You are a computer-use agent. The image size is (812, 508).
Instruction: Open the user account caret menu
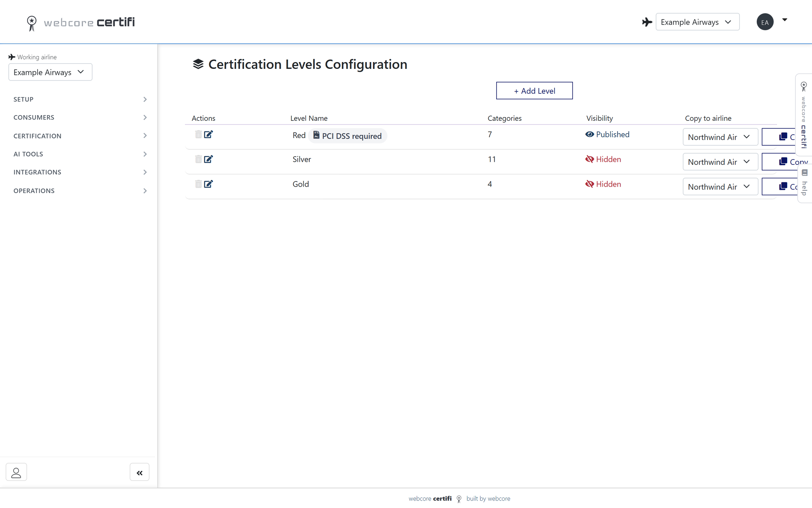(x=785, y=20)
